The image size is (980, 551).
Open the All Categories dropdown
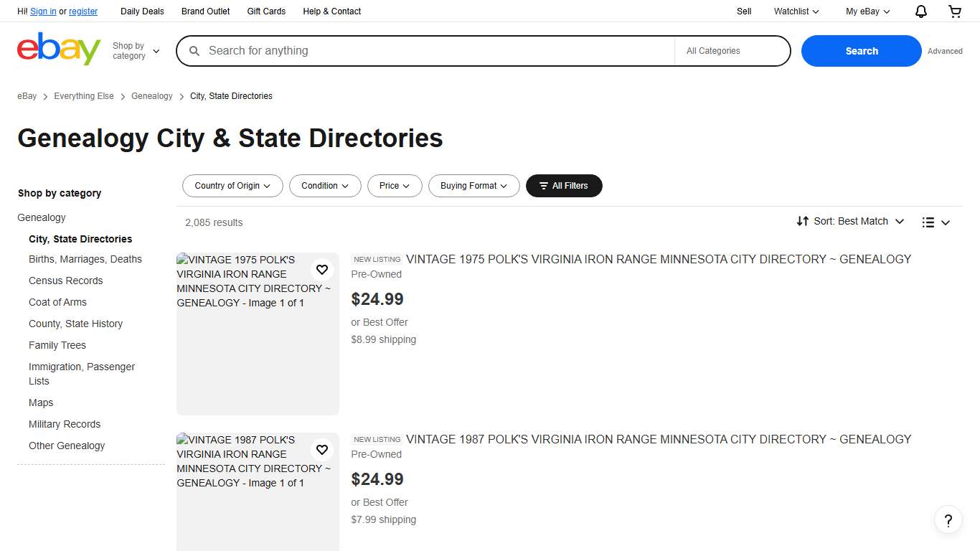tap(732, 50)
